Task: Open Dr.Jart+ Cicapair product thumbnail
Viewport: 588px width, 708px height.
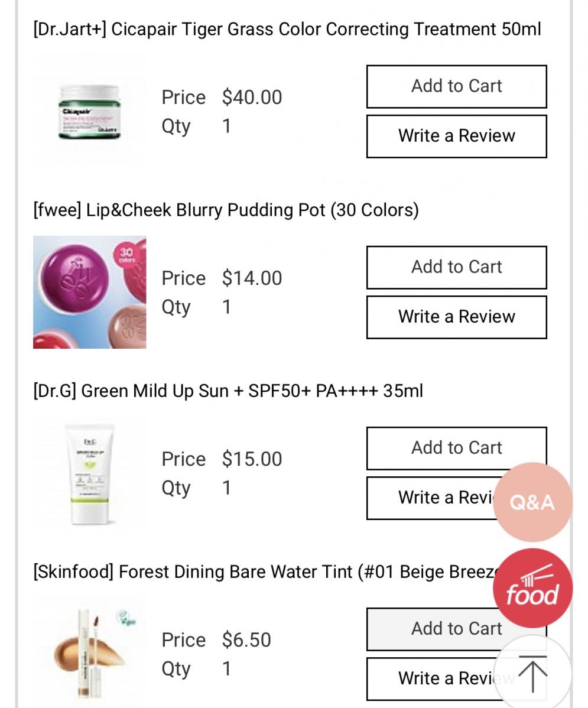Action: [x=89, y=112]
